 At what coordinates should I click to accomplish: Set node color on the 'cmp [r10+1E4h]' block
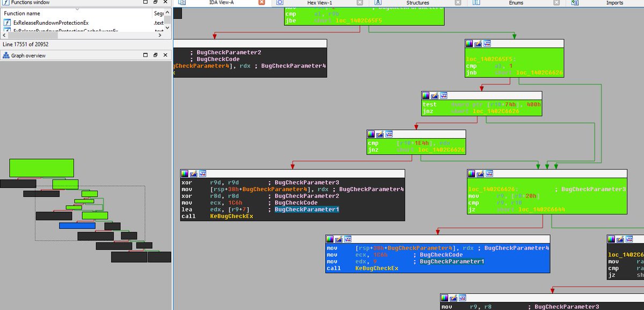click(x=371, y=134)
